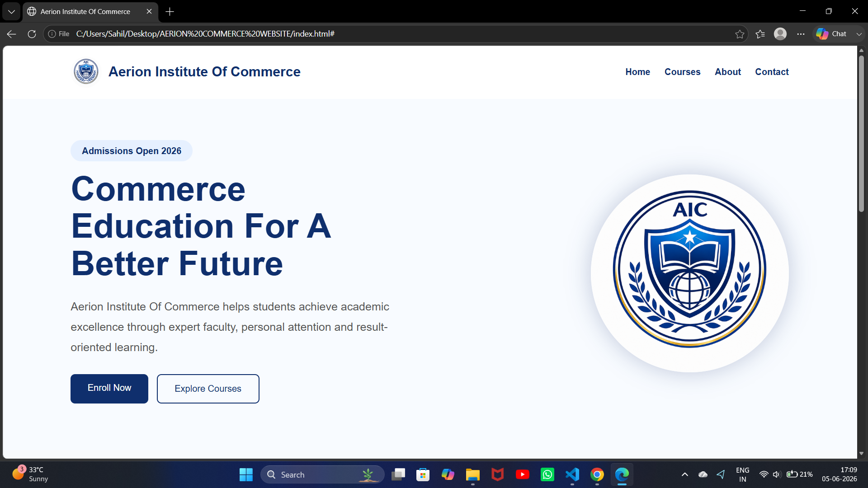Viewport: 868px width, 488px height.
Task: Open Microsoft Store from the taskbar
Action: coord(423,475)
